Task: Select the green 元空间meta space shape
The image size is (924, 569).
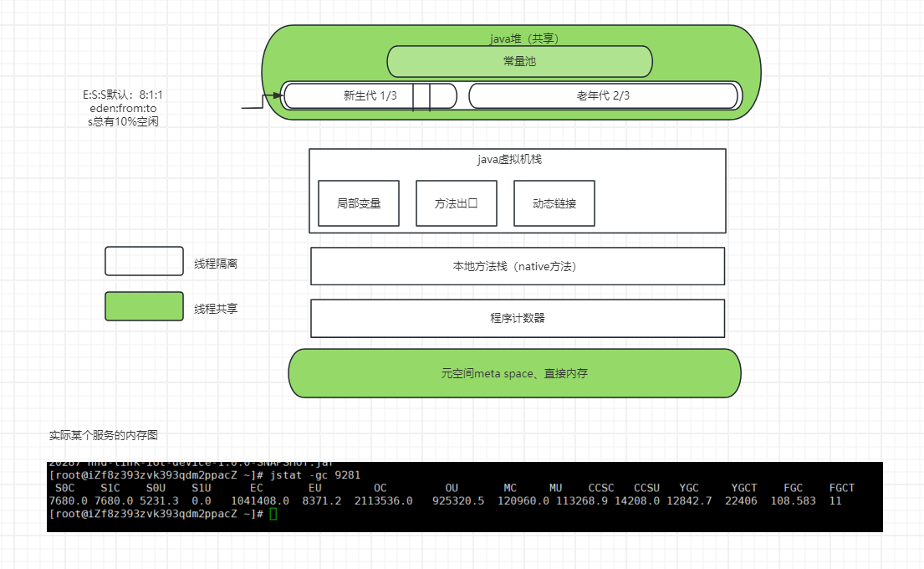Action: tap(514, 373)
